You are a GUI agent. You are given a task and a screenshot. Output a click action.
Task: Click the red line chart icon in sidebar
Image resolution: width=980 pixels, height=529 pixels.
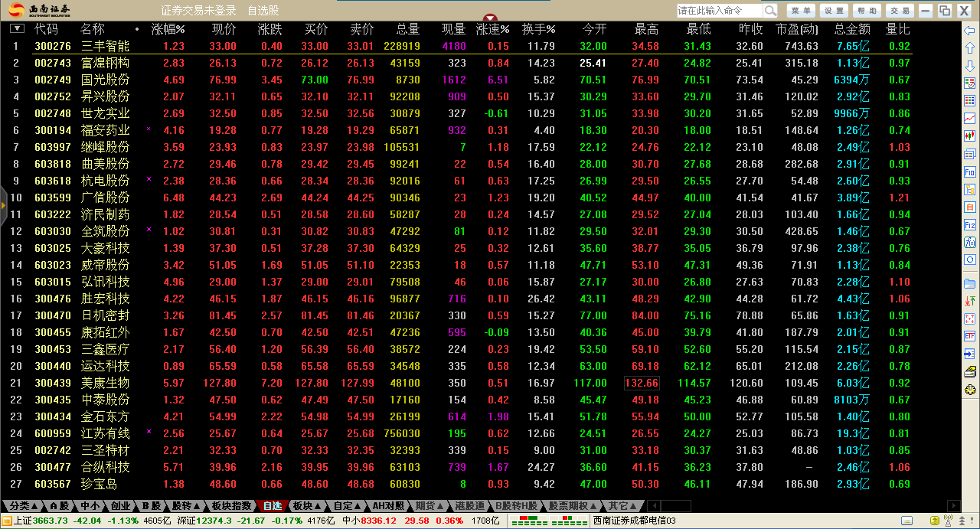(970, 119)
